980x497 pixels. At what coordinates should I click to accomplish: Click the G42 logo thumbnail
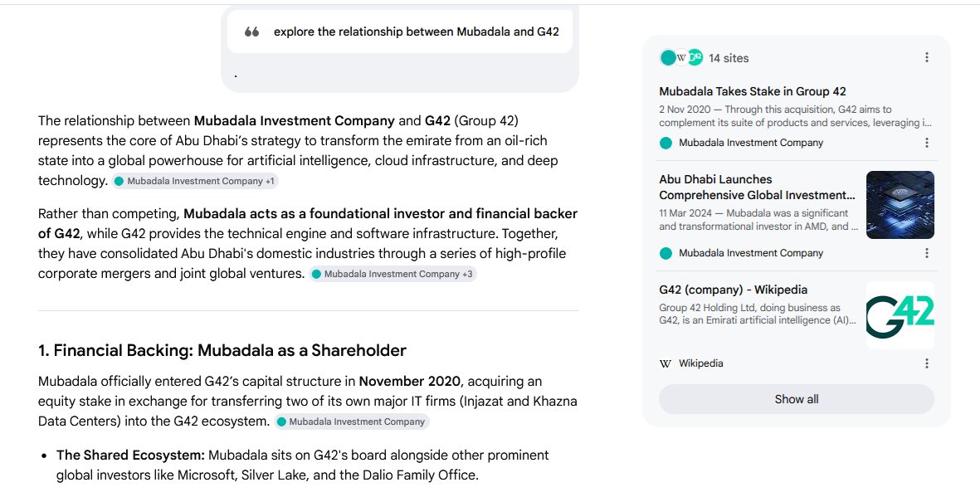click(900, 315)
